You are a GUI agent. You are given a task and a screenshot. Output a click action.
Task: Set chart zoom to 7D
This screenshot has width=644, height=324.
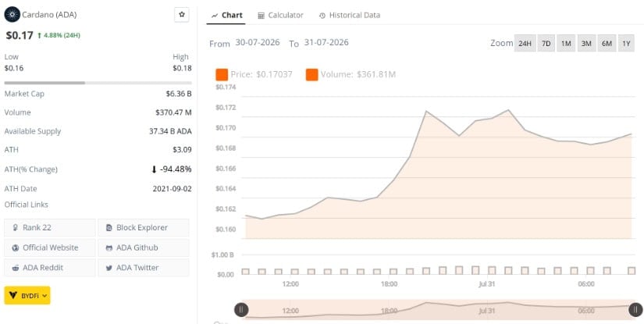click(546, 43)
